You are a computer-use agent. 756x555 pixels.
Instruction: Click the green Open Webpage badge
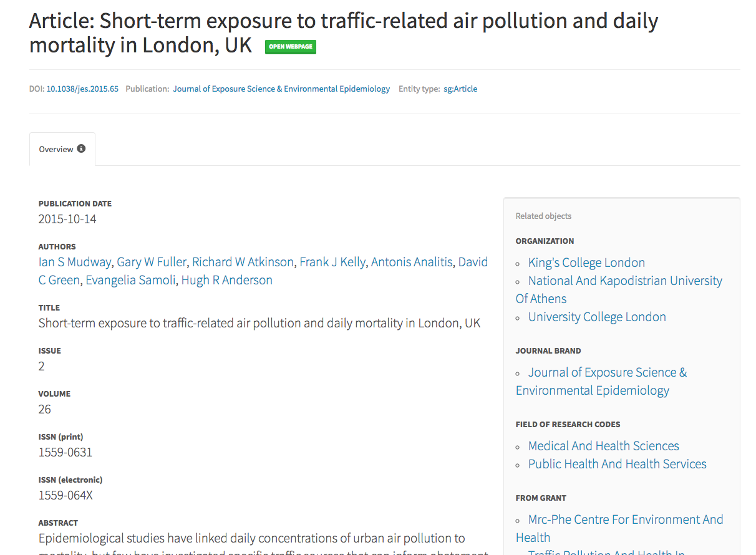[290, 47]
